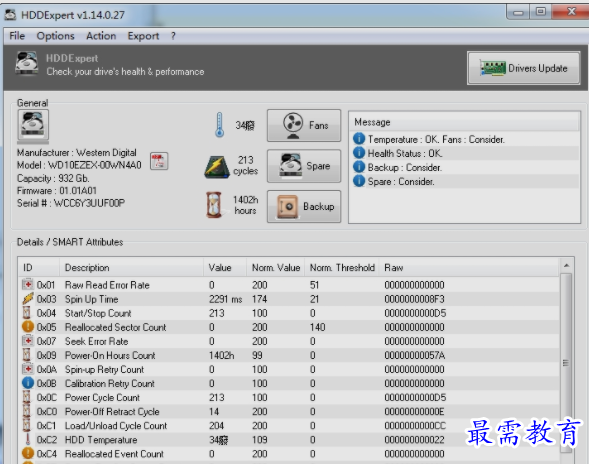
Task: Click icon of Spin-up Retry Count row
Action: pos(27,369)
